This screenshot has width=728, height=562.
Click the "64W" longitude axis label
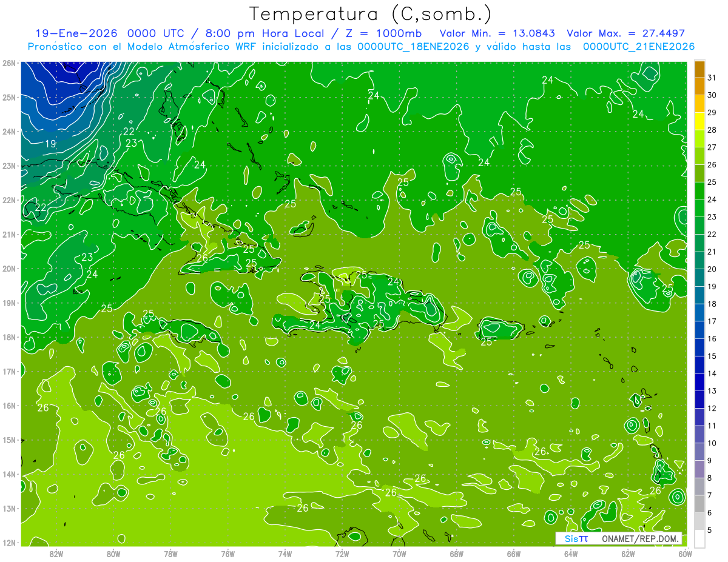(x=571, y=553)
